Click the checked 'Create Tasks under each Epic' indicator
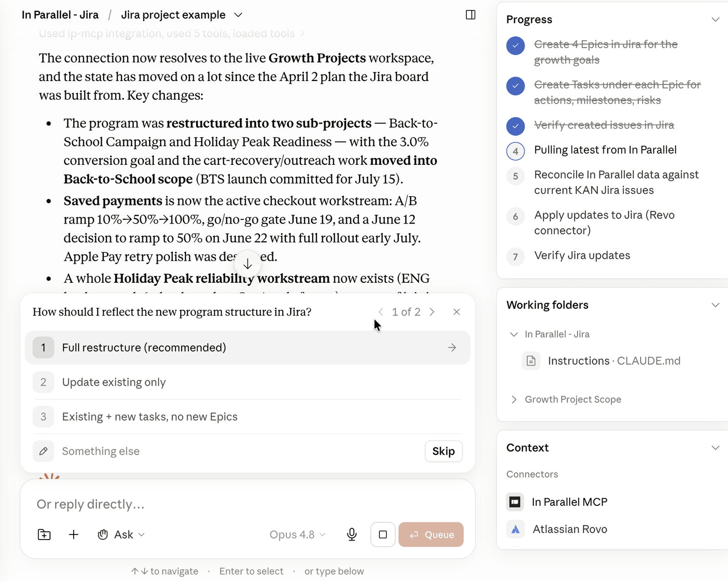 tap(516, 86)
